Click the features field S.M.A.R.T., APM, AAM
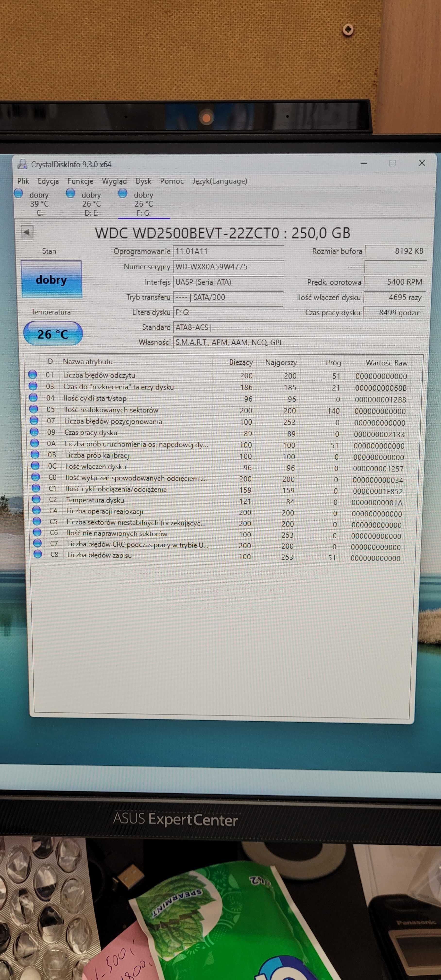Viewport: 441px width, 980px height. [298, 342]
